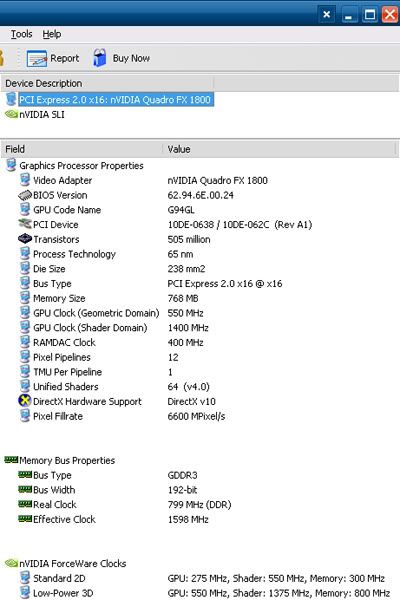Select the nVIDIA SLI device entry
The width and height of the screenshot is (400, 600).
[41, 114]
